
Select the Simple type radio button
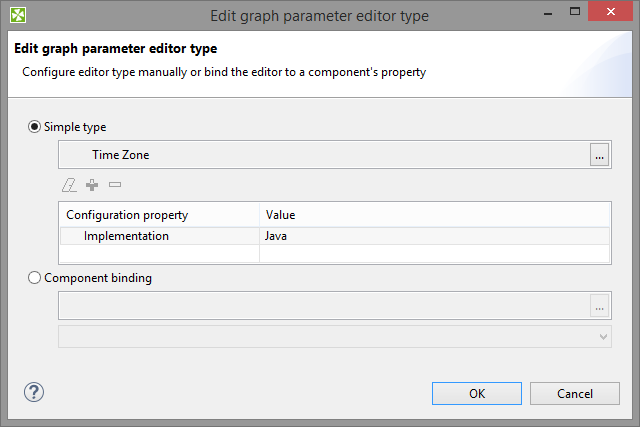point(36,127)
